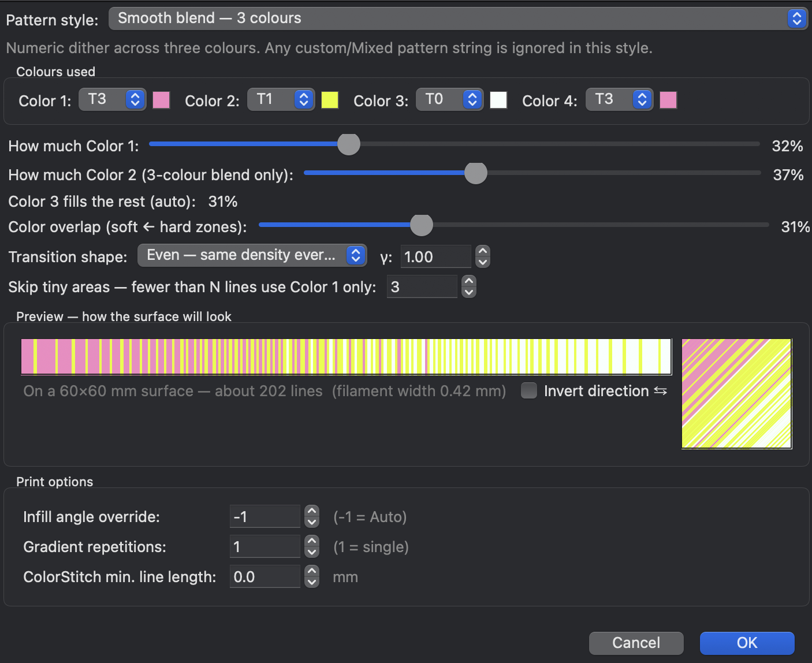
Task: Open the Pattern style dropdown
Action: [x=458, y=18]
